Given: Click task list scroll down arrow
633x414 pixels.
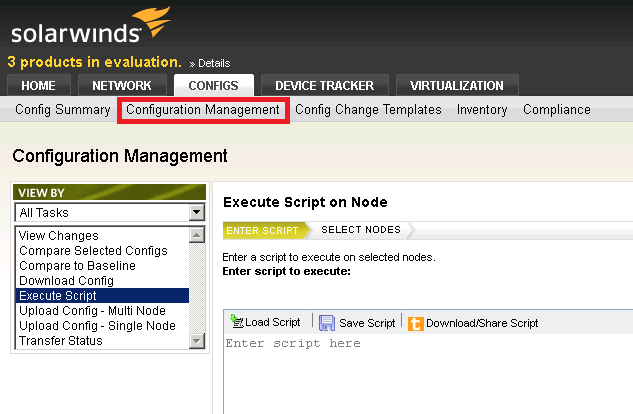Looking at the screenshot, I should [197, 341].
